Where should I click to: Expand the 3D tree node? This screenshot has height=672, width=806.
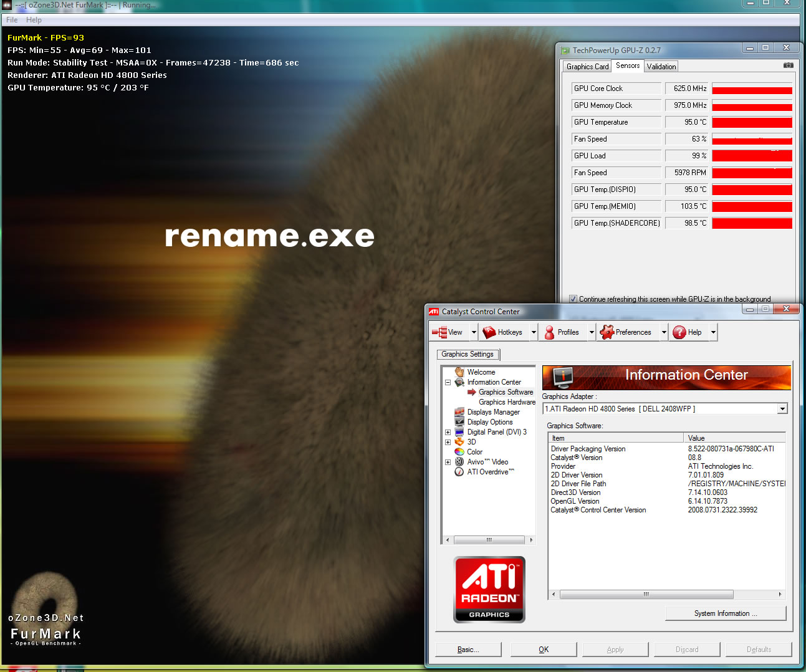point(448,442)
